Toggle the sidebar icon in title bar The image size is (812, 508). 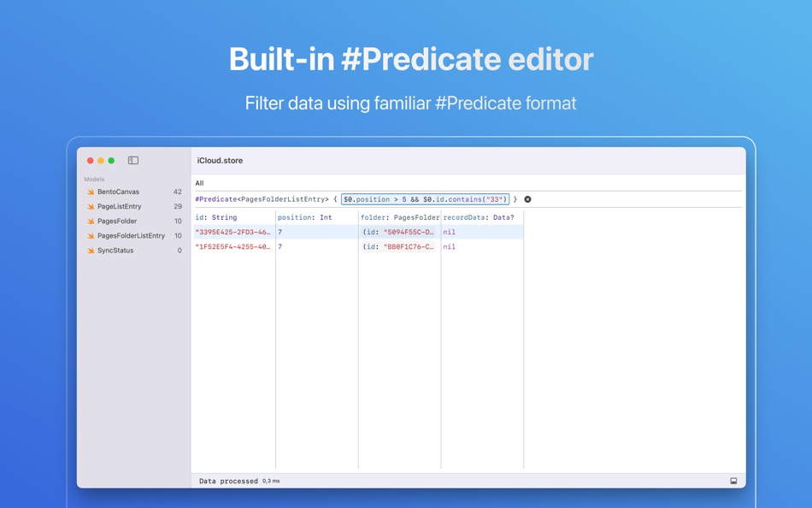pos(133,160)
